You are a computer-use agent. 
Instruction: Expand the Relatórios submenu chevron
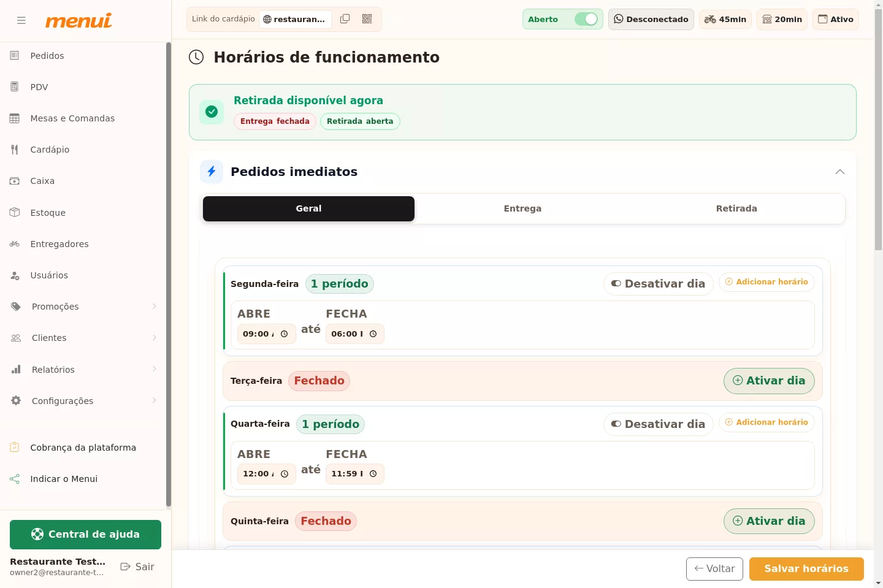coord(155,369)
